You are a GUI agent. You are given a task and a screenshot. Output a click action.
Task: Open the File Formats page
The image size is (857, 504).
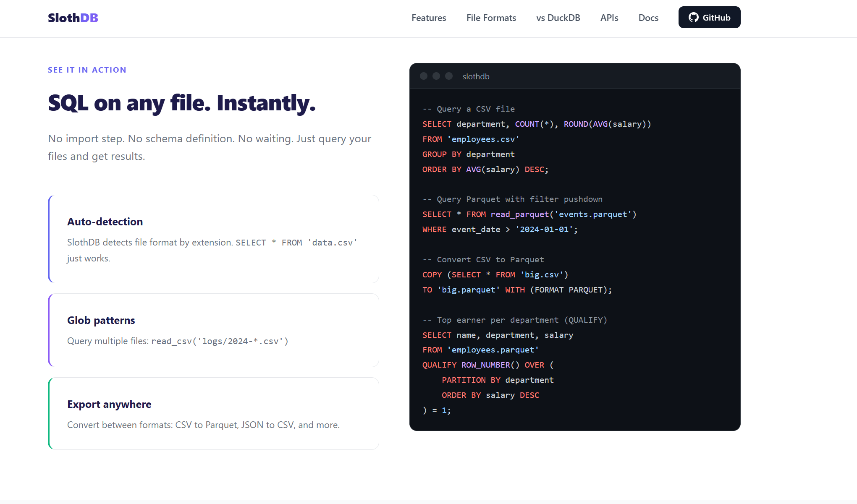491,18
